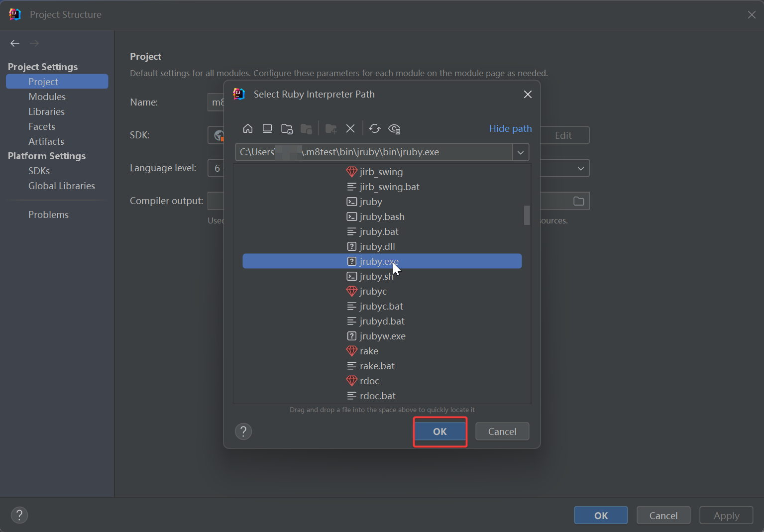
Task: Click the Home directory icon
Action: pyautogui.click(x=248, y=129)
